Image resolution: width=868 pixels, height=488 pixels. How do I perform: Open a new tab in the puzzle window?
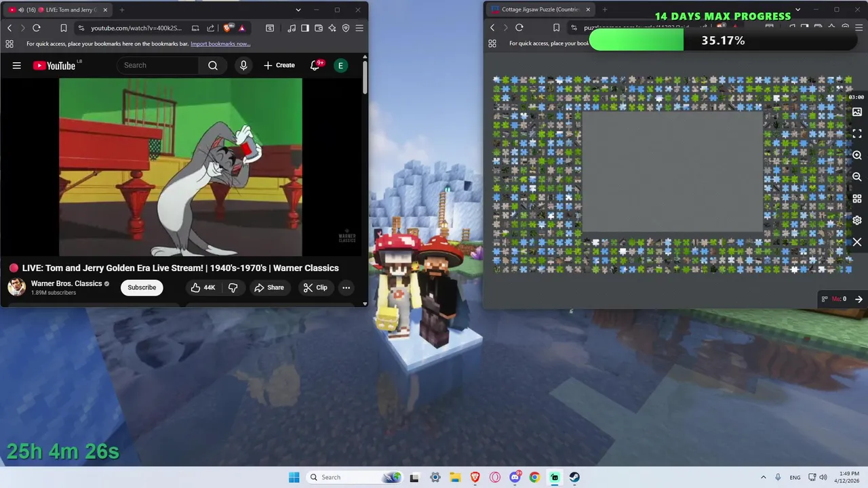pyautogui.click(x=605, y=9)
